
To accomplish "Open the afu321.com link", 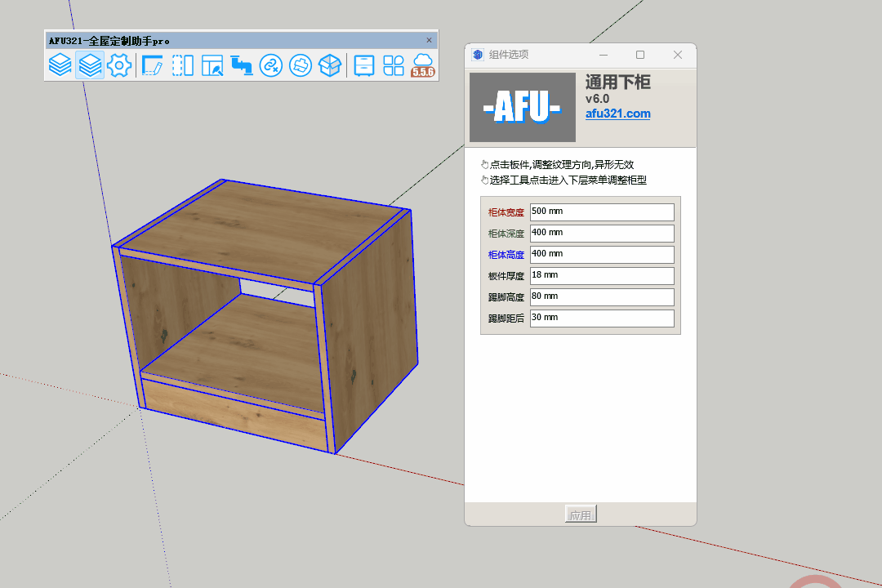I will click(x=617, y=114).
